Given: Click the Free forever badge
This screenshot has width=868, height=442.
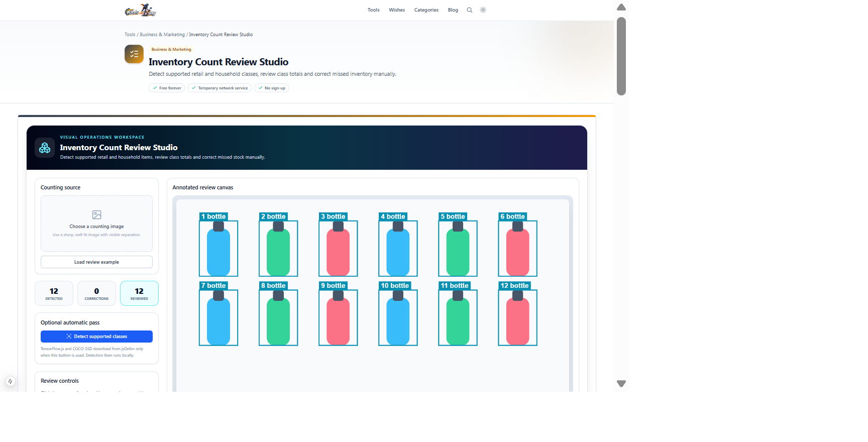Looking at the screenshot, I should pyautogui.click(x=167, y=88).
